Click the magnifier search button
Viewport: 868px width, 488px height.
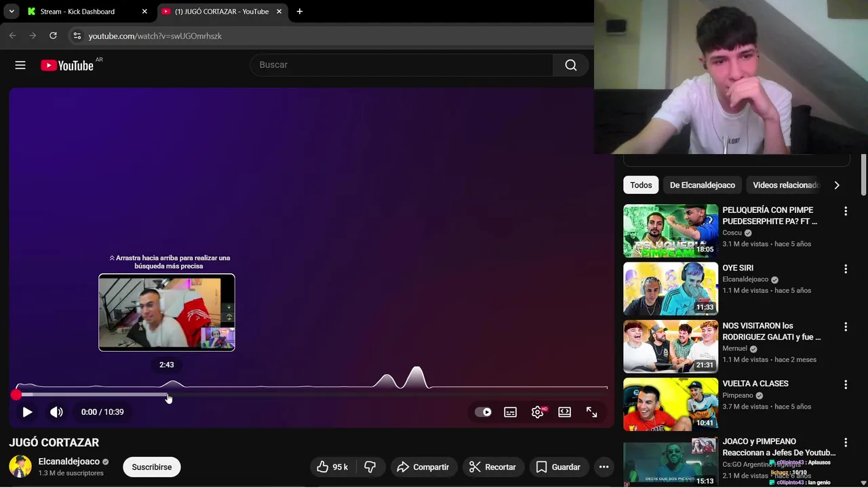(x=571, y=65)
